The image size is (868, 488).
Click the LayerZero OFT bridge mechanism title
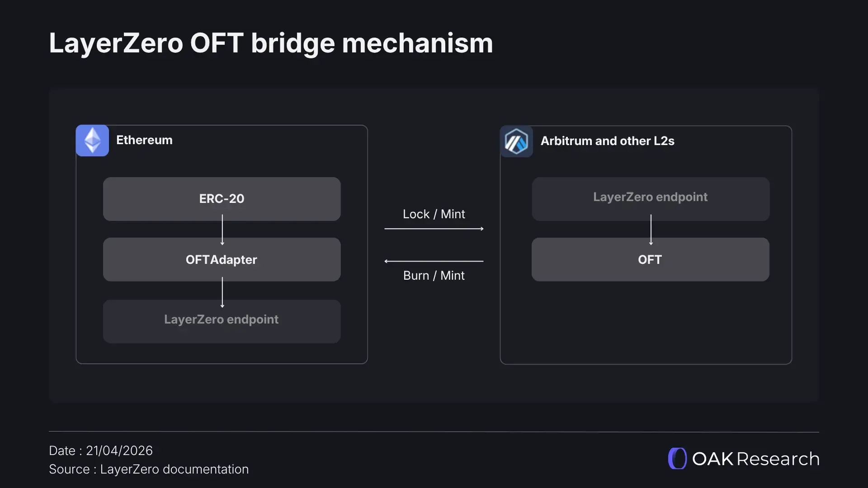tap(271, 43)
